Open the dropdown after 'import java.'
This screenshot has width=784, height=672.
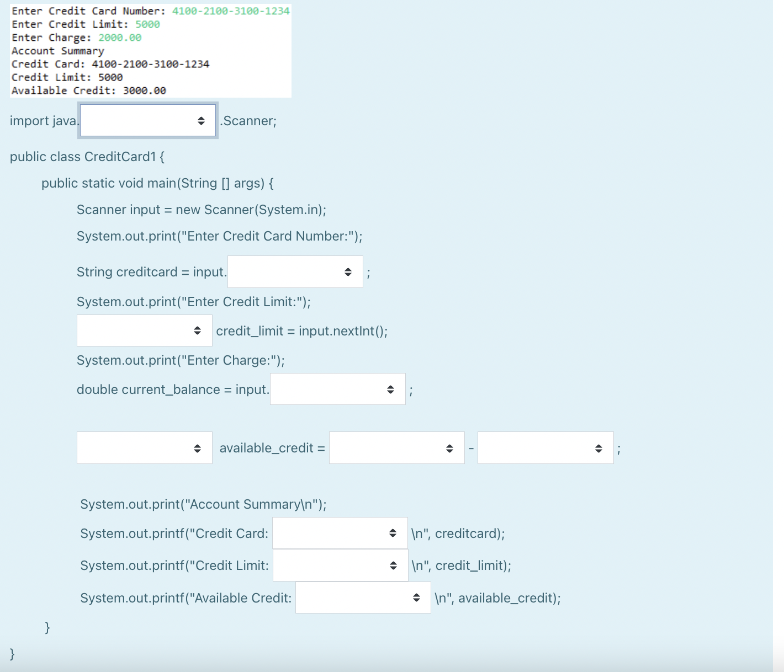coord(148,120)
